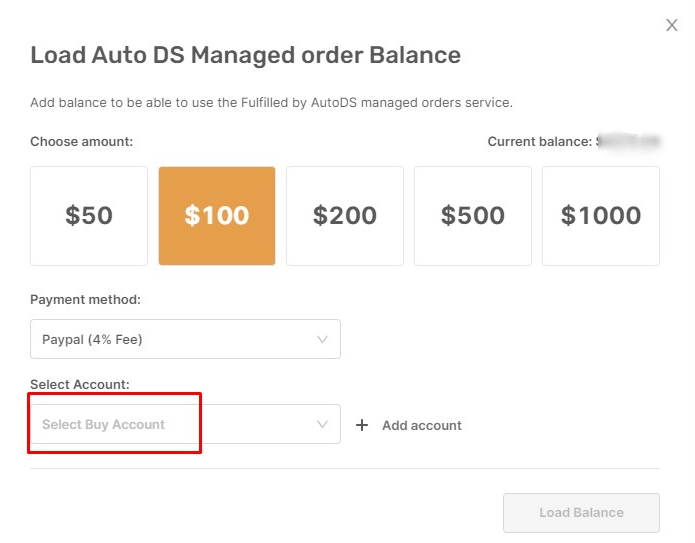Select the $500 amount option
695x543 pixels.
pyautogui.click(x=473, y=216)
